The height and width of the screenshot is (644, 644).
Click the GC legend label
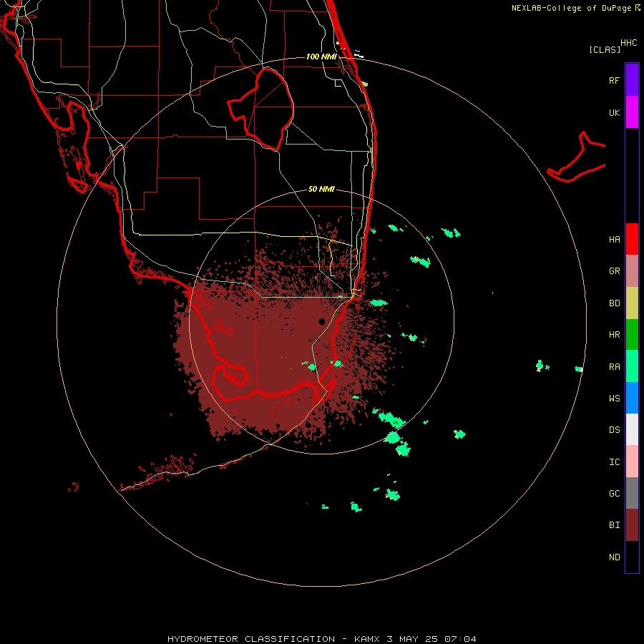[x=614, y=494]
